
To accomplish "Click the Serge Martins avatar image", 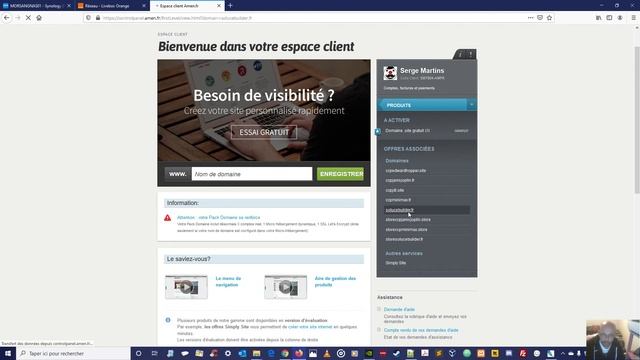I will (x=390, y=73).
